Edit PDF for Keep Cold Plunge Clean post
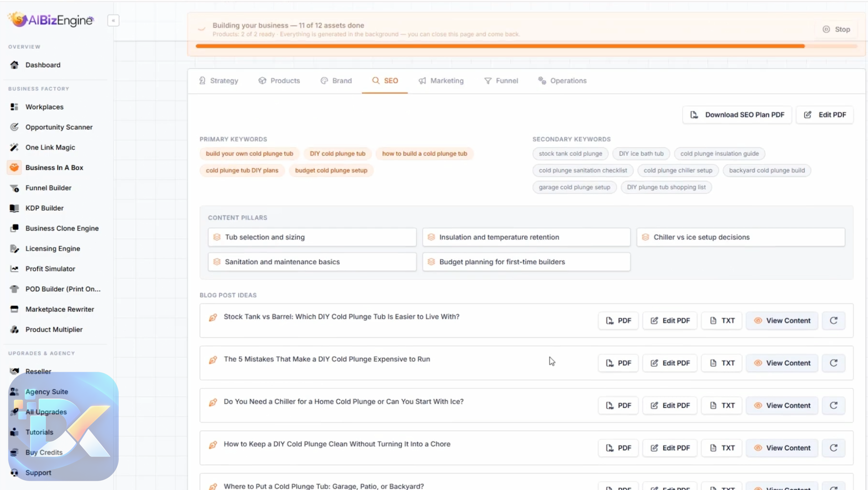 click(x=670, y=448)
